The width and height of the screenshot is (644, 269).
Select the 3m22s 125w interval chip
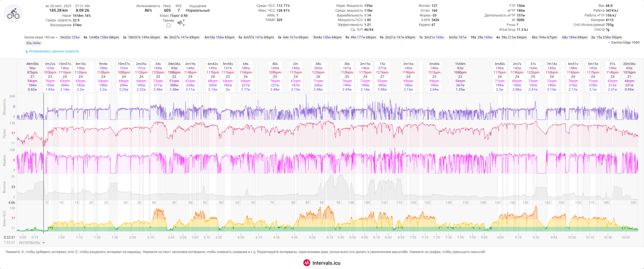tap(70, 37)
